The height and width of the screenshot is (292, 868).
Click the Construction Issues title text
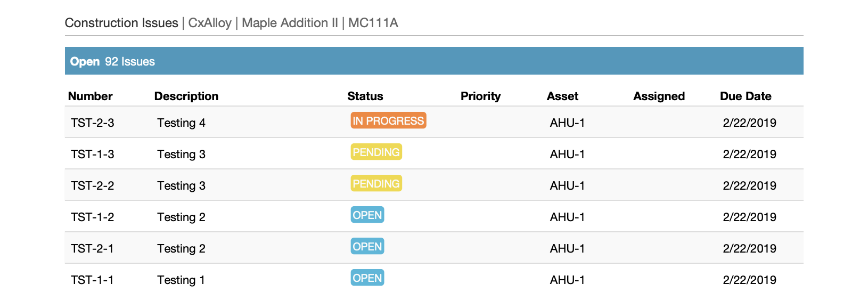[121, 23]
